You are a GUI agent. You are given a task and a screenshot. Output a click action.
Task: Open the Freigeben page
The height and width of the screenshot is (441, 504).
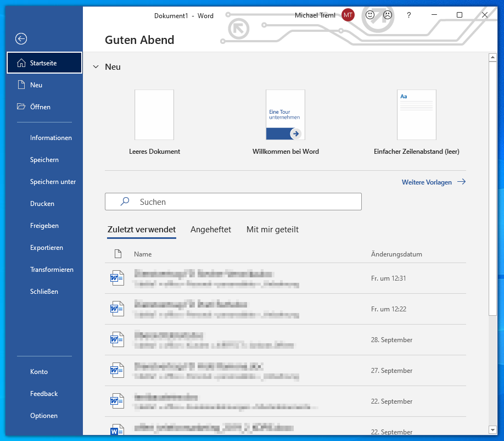click(44, 226)
